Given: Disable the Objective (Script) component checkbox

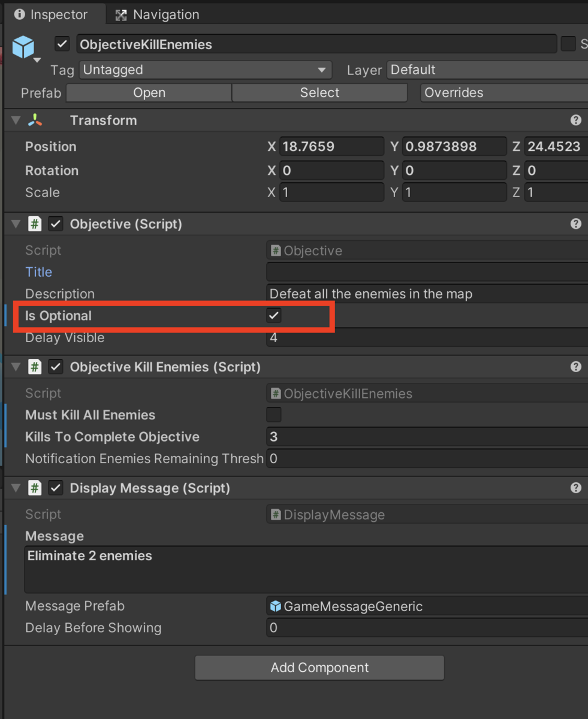Looking at the screenshot, I should pyautogui.click(x=56, y=224).
